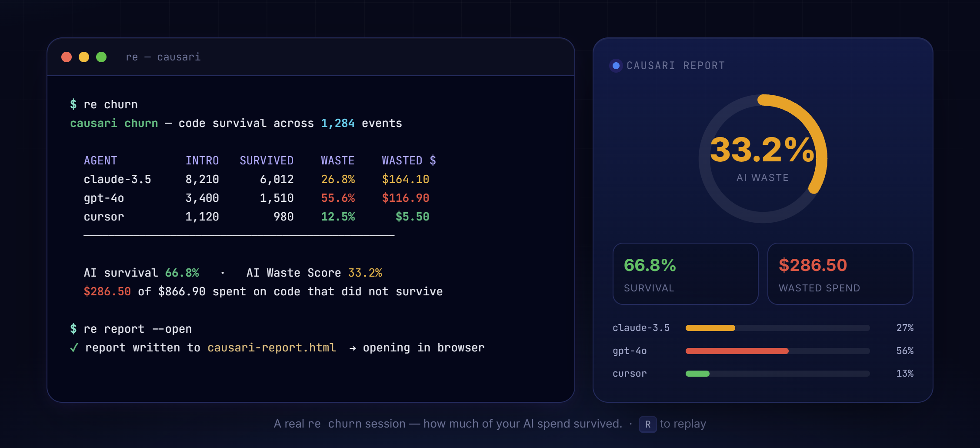Open the causari-report.html link
This screenshot has width=980, height=448.
272,348
